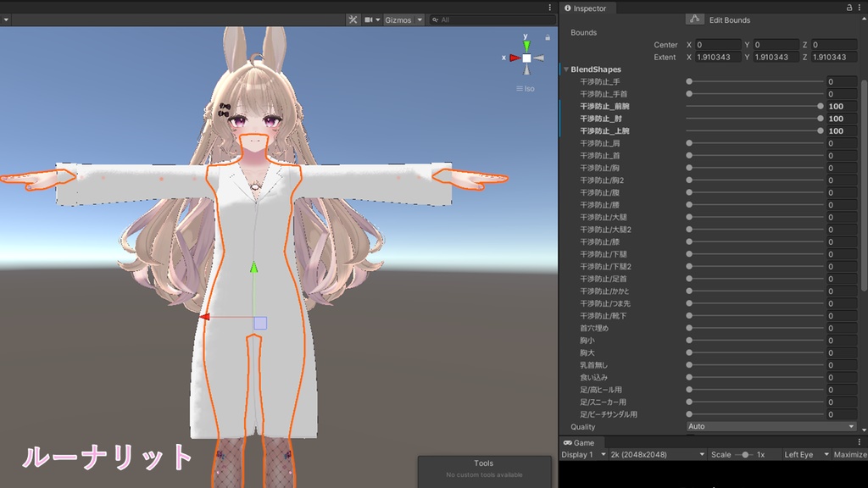868x488 pixels.
Task: Click the gray right-side cone of orientation gizmo
Action: click(538, 58)
